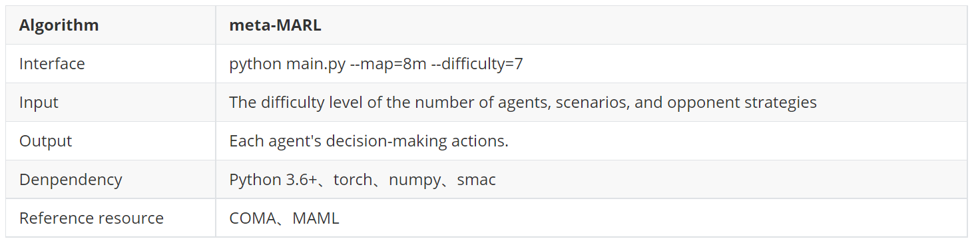Click Each agent's decision-making actions text
The width and height of the screenshot is (980, 243).
coord(369,141)
